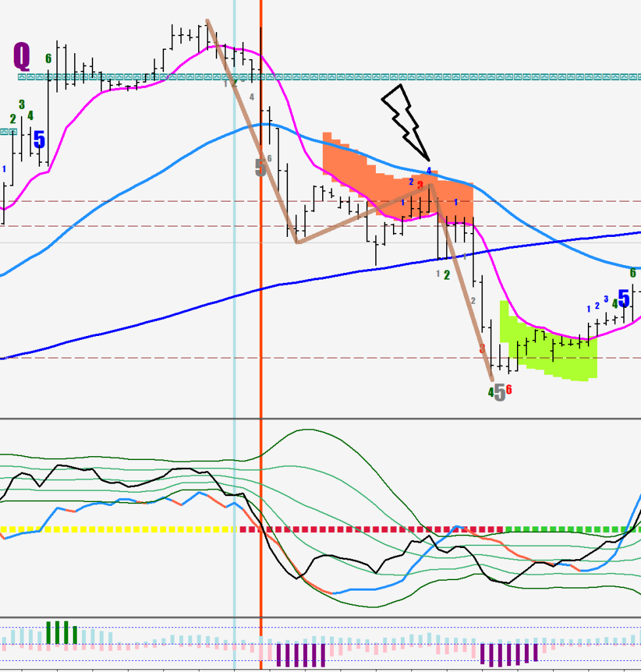
Task: Click the red 6 marker at the price low
Action: [x=509, y=390]
